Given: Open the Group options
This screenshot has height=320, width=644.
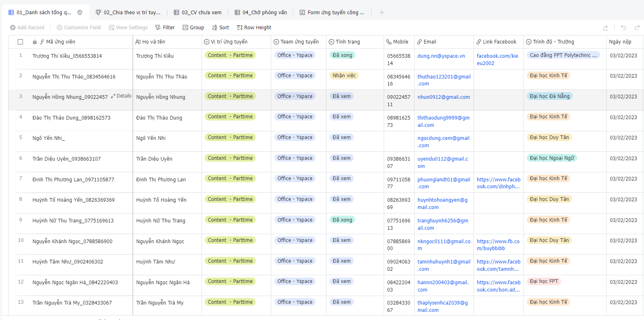Looking at the screenshot, I should pyautogui.click(x=193, y=28).
